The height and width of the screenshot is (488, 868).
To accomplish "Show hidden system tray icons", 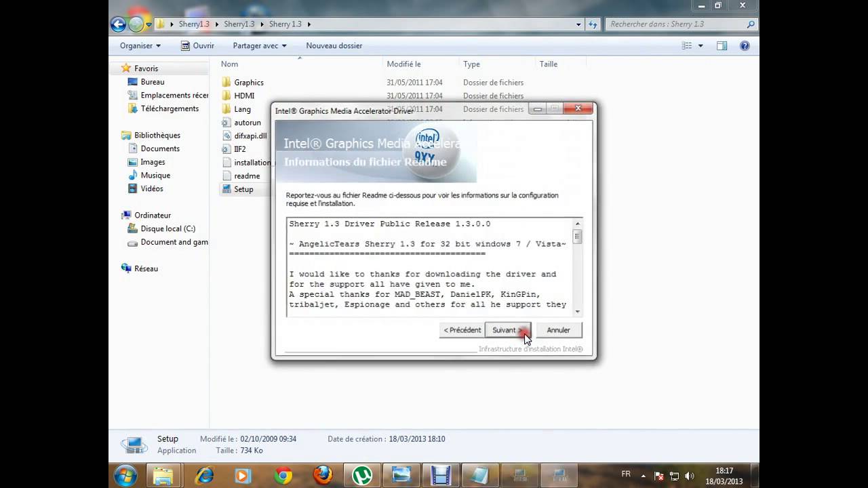I will (643, 476).
